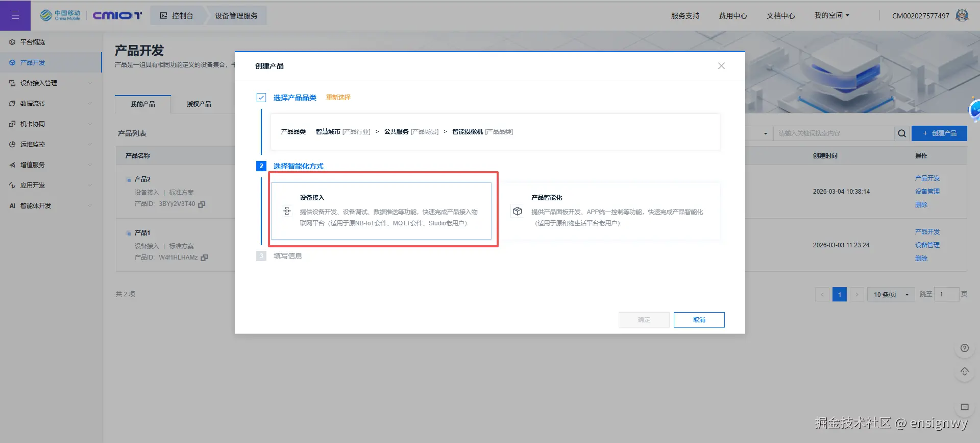The image size is (980, 443).
Task: Switch to the 我的产品 tab
Action: click(x=143, y=104)
